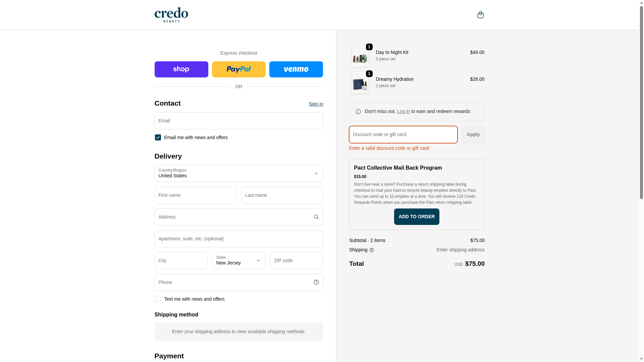Screen dimensions: 644x362
Task: Click the Email input field
Action: 238,121
